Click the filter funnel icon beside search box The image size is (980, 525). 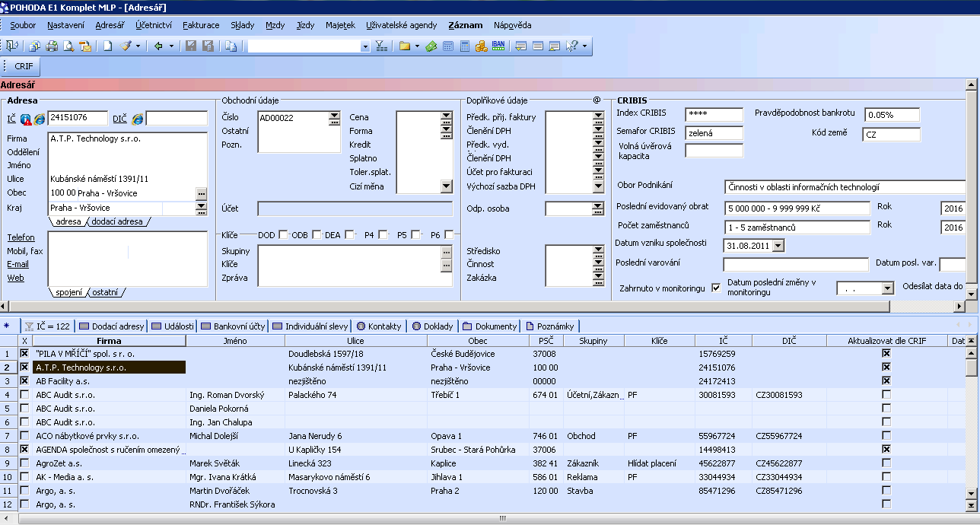(x=380, y=46)
